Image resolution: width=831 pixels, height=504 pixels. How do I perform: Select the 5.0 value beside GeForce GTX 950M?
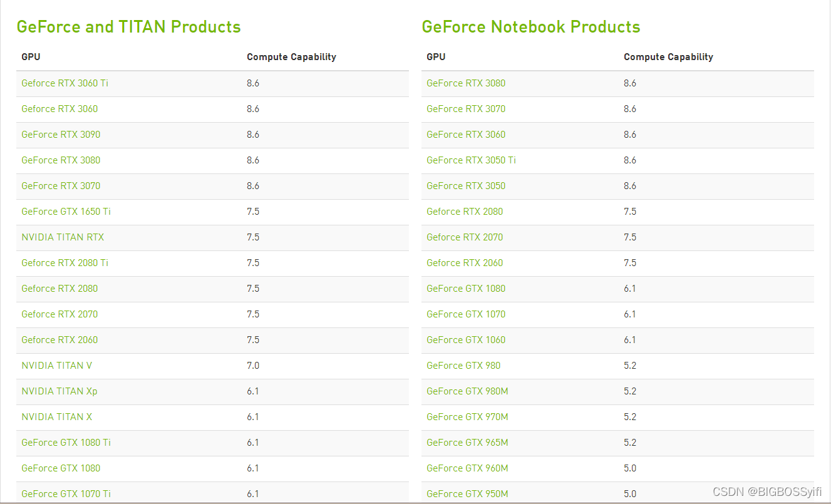[630, 494]
